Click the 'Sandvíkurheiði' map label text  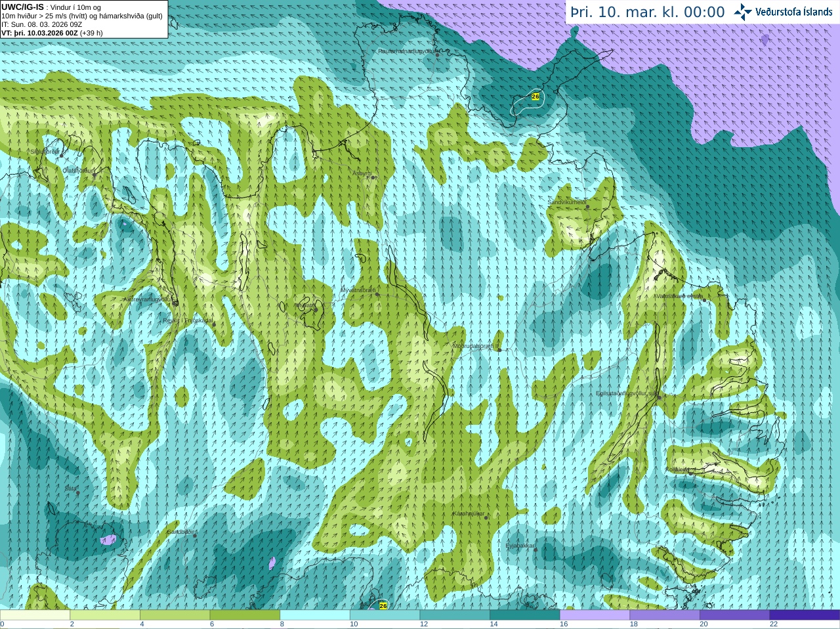pyautogui.click(x=567, y=202)
